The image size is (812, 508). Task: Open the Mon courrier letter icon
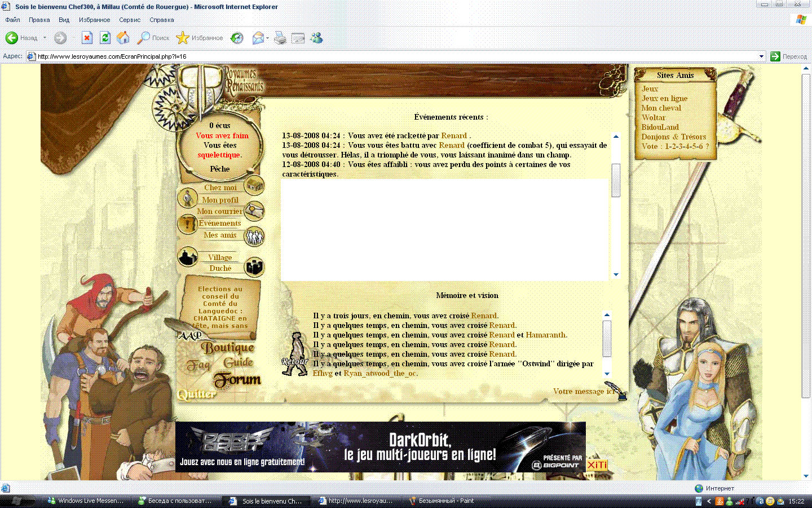(254, 211)
